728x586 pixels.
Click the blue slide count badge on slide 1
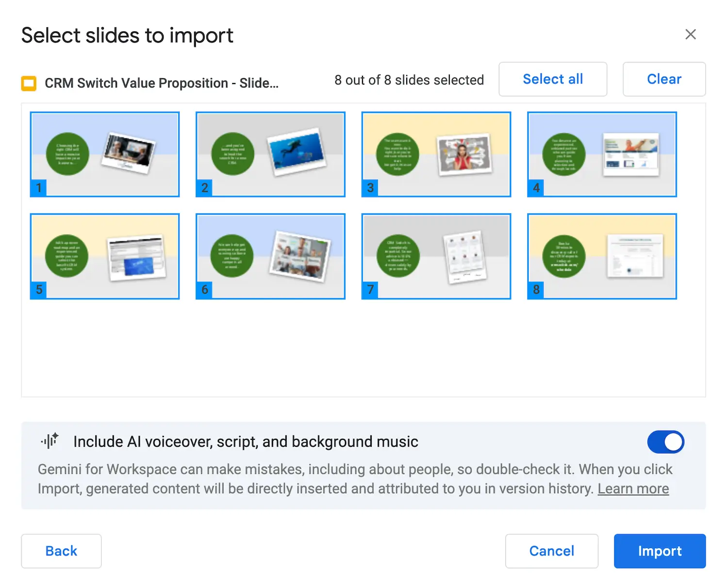(x=38, y=188)
